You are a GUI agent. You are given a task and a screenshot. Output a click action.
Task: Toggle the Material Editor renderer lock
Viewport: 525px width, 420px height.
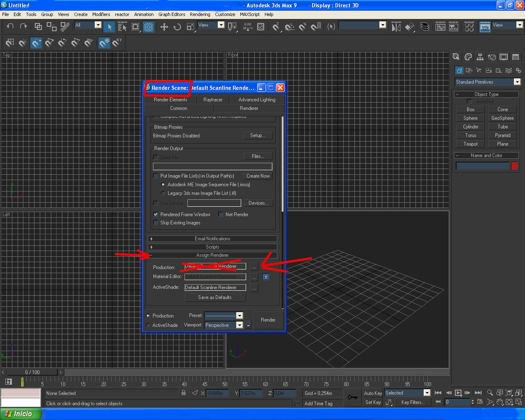coord(266,277)
